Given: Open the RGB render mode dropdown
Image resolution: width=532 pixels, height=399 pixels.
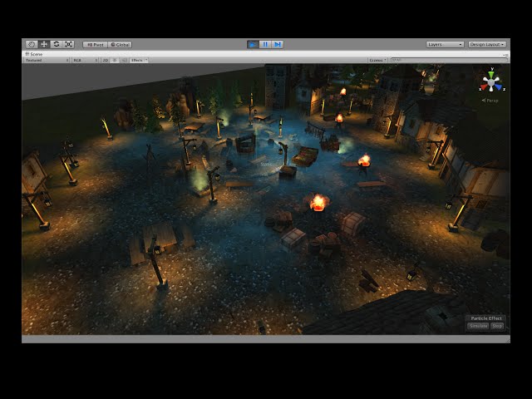Looking at the screenshot, I should [85, 60].
